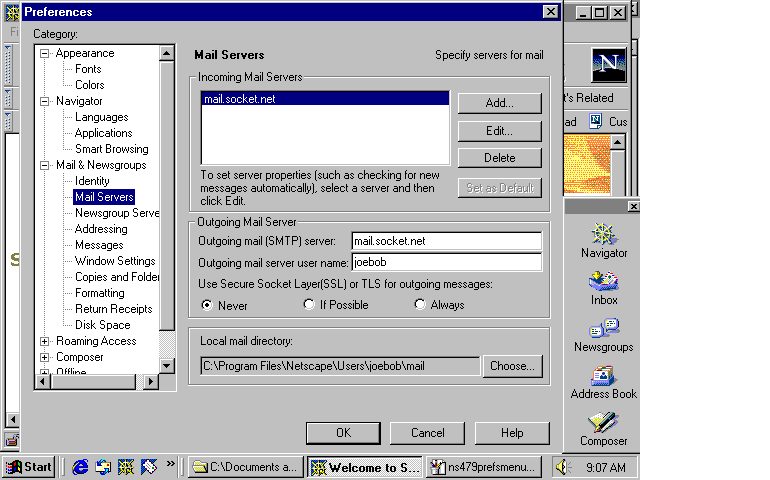Select Return Receipts in category tree

(x=113, y=309)
